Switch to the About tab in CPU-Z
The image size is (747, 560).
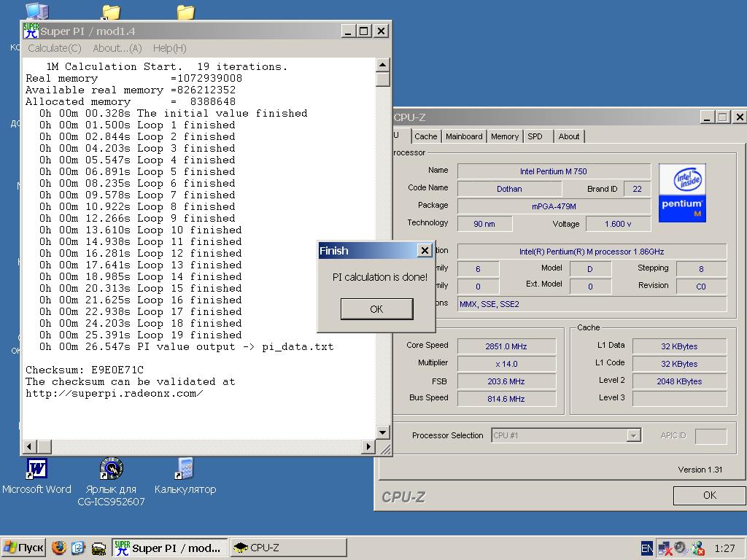[x=569, y=136]
